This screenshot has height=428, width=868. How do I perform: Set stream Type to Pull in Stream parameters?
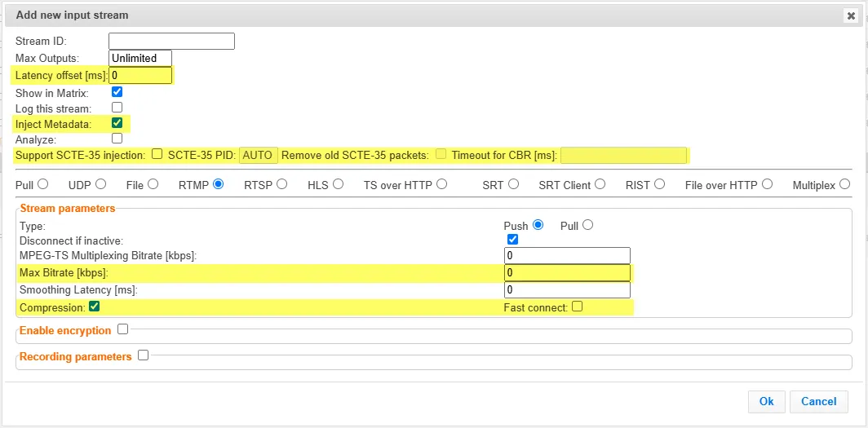click(588, 225)
